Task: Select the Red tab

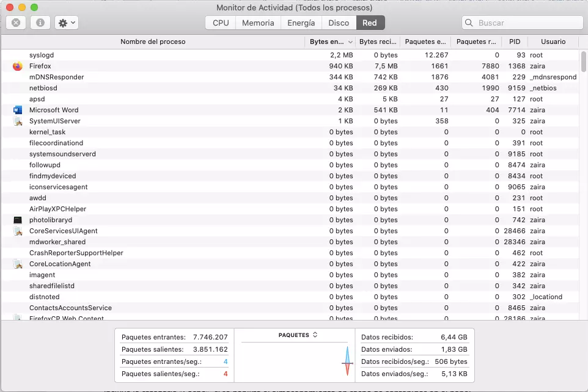Action: pos(370,23)
